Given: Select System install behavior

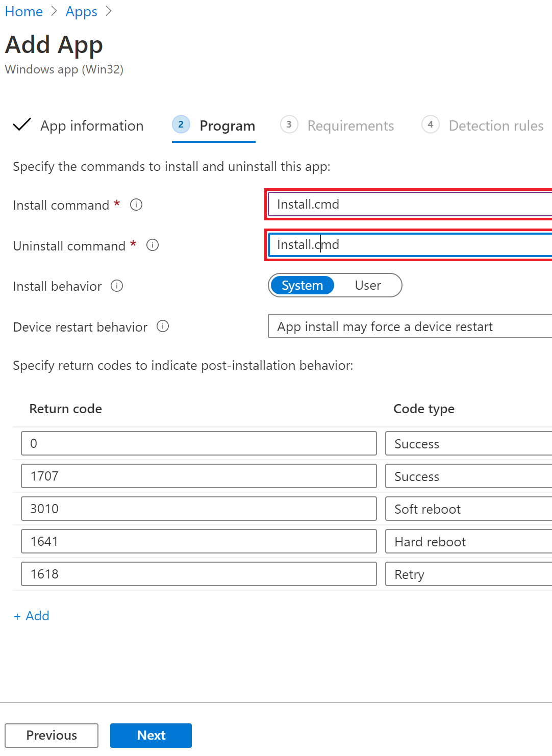Looking at the screenshot, I should pos(302,285).
